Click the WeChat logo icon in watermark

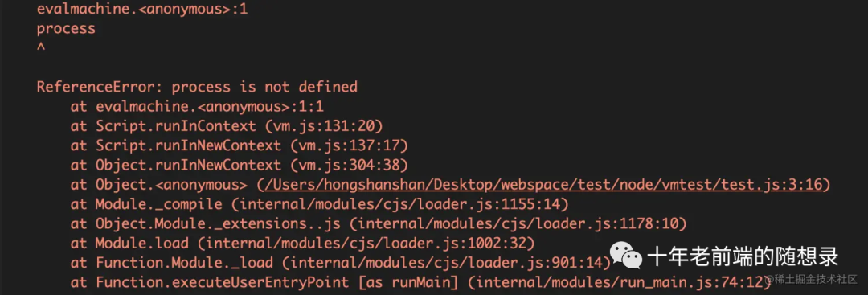(625, 256)
